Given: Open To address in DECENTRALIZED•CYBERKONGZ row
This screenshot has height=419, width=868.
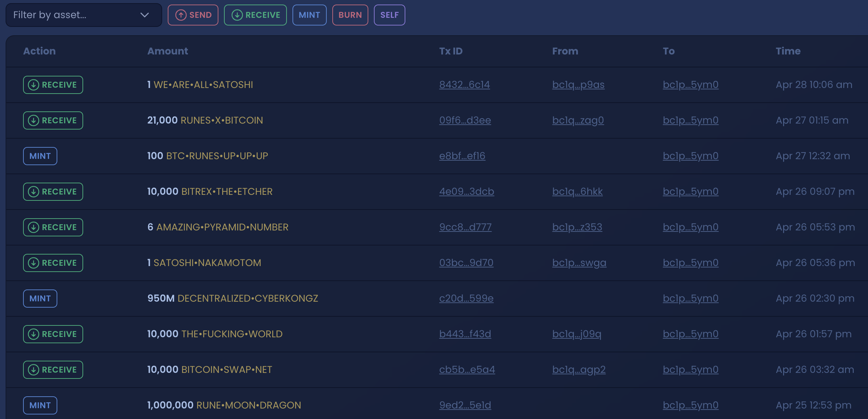Looking at the screenshot, I should coord(690,298).
